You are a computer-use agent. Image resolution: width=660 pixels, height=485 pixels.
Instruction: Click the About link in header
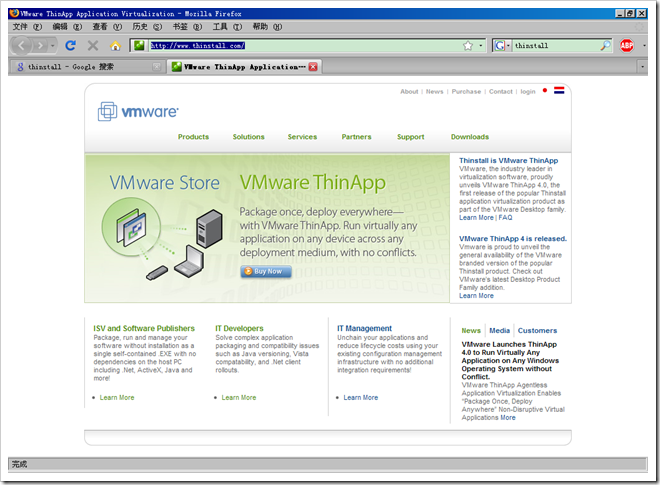pyautogui.click(x=409, y=91)
